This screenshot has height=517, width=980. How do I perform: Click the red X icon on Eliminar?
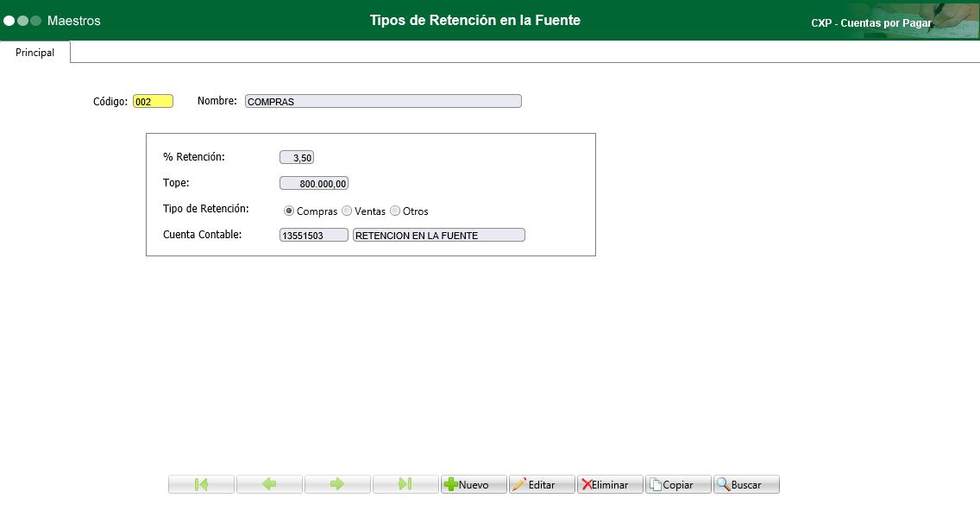587,484
